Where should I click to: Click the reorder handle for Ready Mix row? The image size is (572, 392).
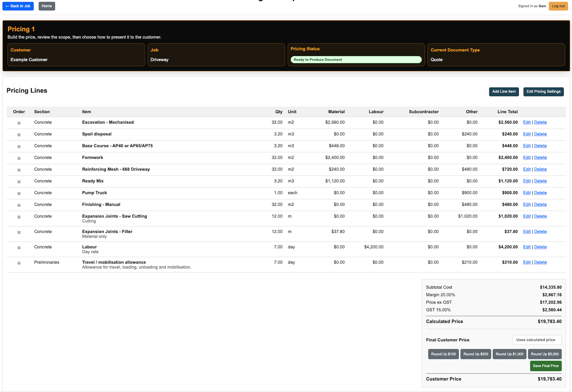coord(19,182)
